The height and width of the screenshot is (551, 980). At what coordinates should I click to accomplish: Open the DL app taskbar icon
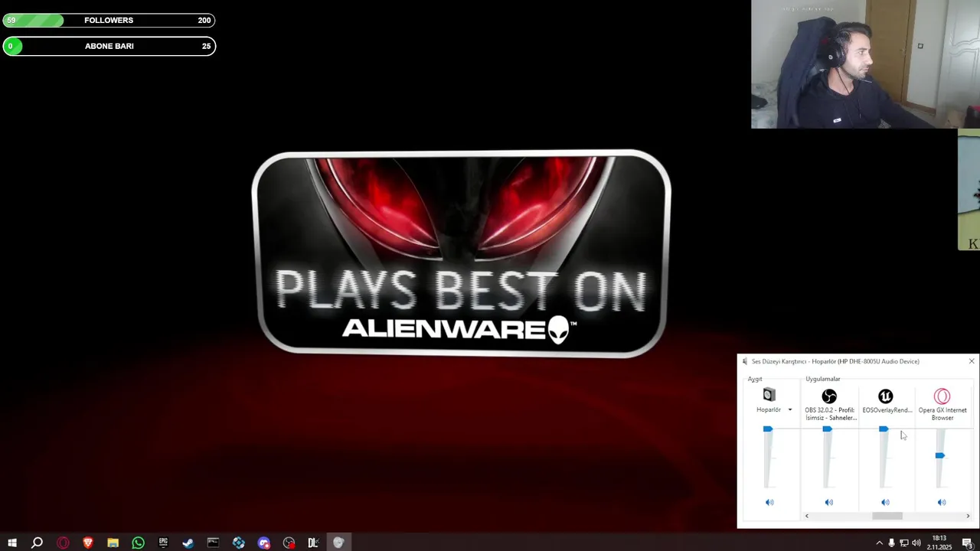click(313, 543)
